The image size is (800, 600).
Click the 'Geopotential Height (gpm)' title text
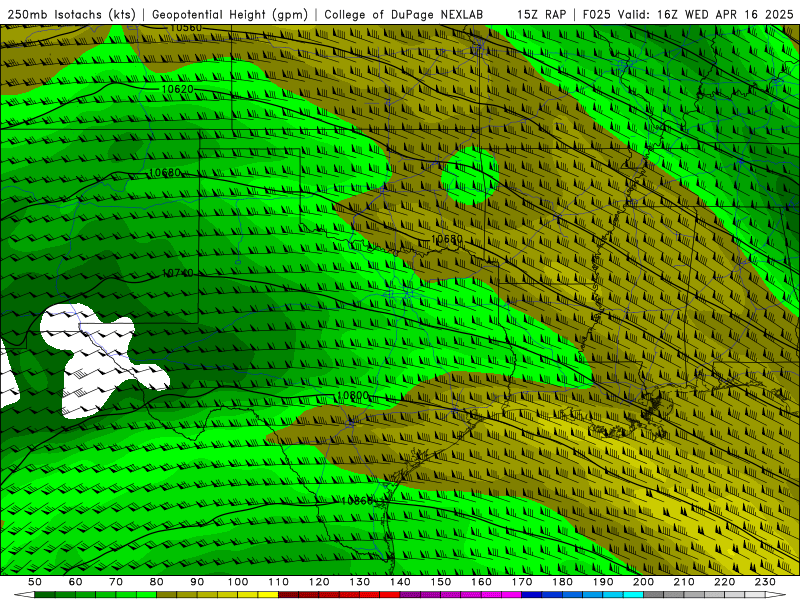230,15
